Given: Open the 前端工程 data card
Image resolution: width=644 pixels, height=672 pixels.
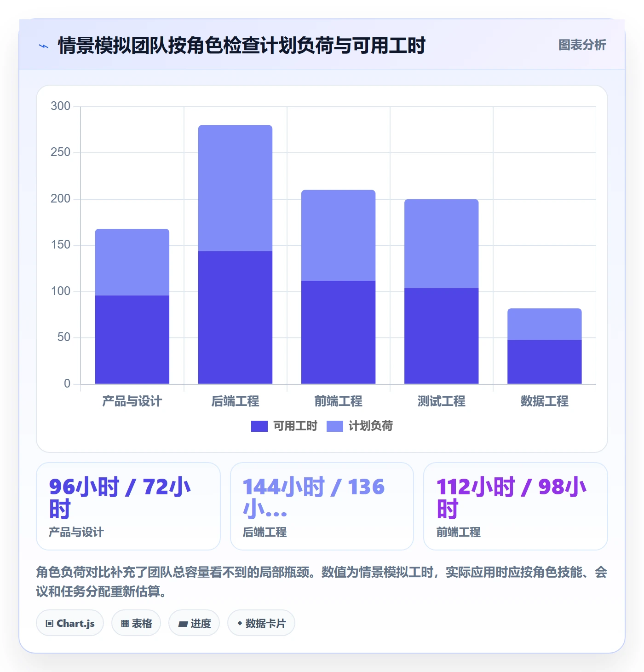Looking at the screenshot, I should pos(516,506).
